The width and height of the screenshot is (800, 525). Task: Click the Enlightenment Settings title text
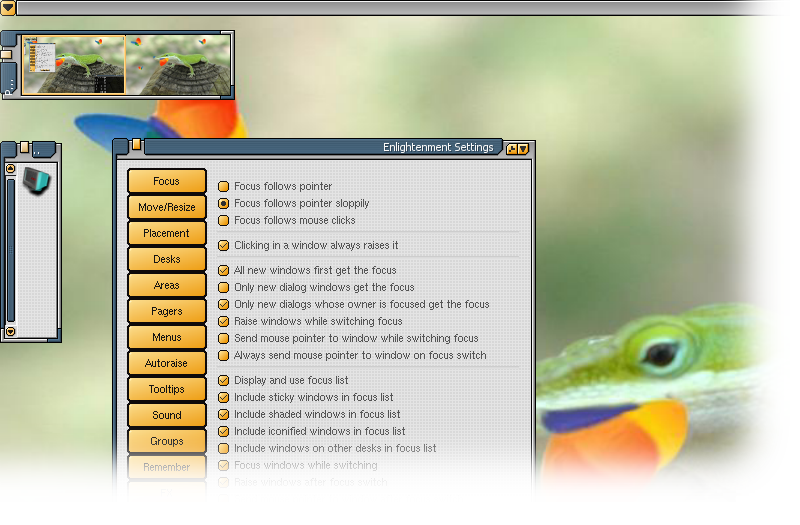(x=438, y=147)
